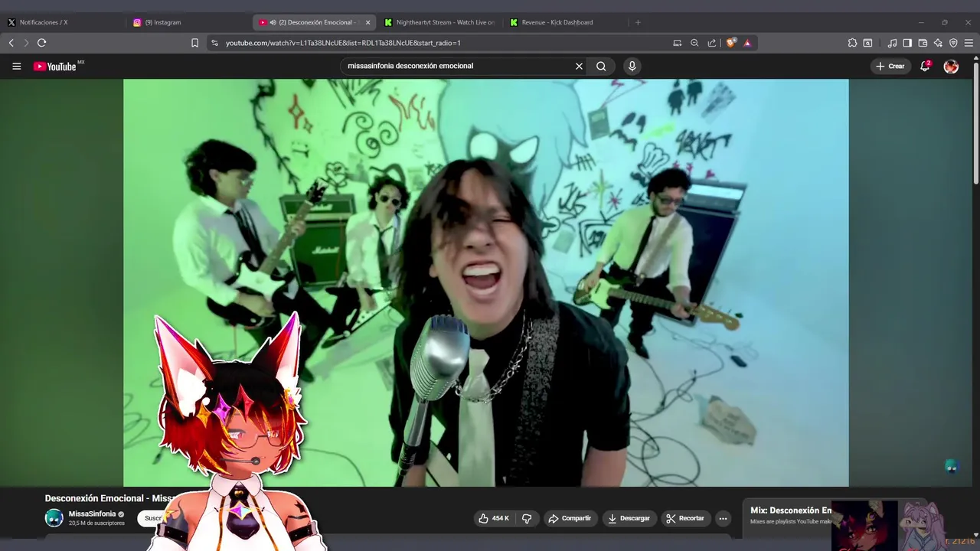The image size is (980, 551).
Task: Open the Brave Rewards triangle icon
Action: coord(747,43)
